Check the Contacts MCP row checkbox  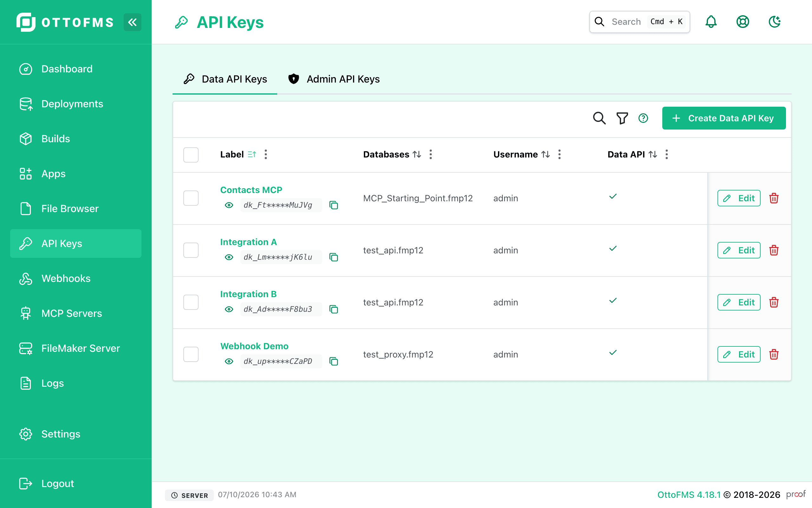tap(191, 198)
